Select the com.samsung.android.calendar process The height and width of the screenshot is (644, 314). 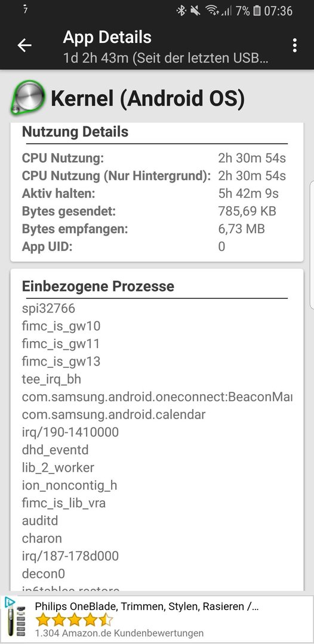(x=113, y=414)
